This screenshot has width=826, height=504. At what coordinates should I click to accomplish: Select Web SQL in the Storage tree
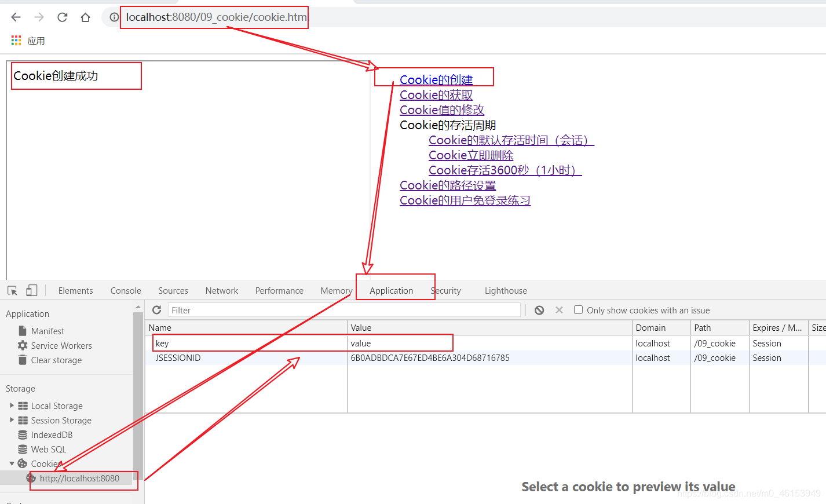pos(49,449)
